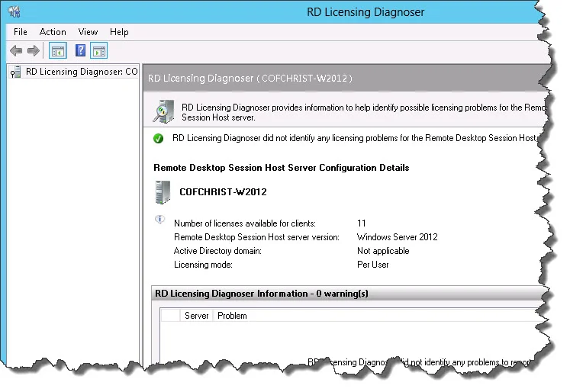The width and height of the screenshot is (570, 392).
Task: Click 'Licensing mode:' label
Action: click(x=203, y=265)
